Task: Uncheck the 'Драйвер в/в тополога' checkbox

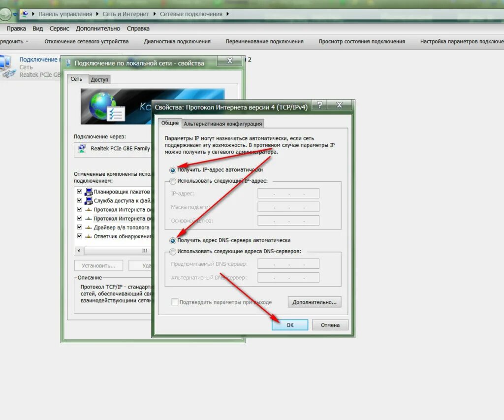Action: [x=80, y=227]
